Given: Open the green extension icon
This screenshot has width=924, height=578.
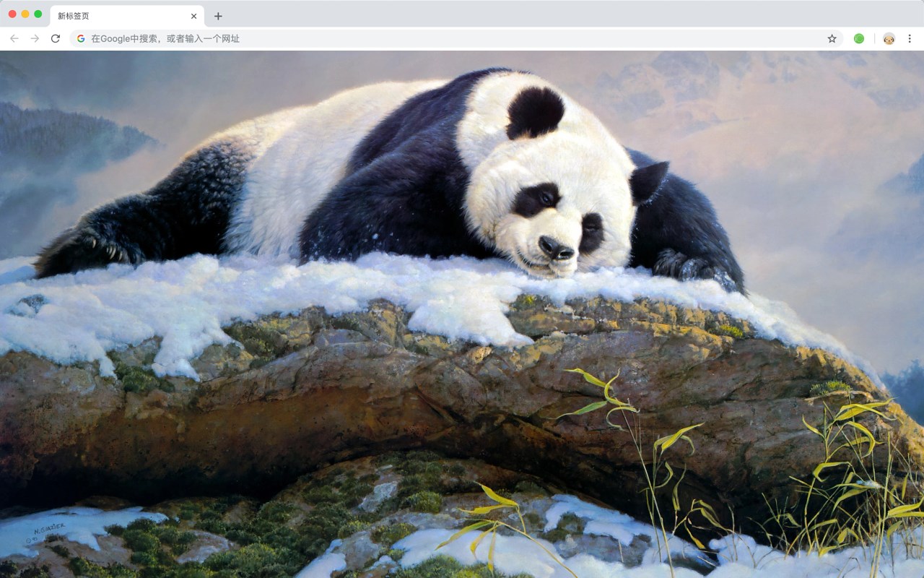Looking at the screenshot, I should click(x=859, y=38).
